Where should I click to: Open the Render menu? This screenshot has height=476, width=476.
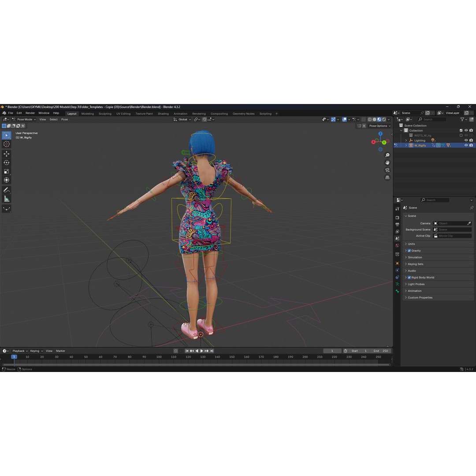pos(30,113)
